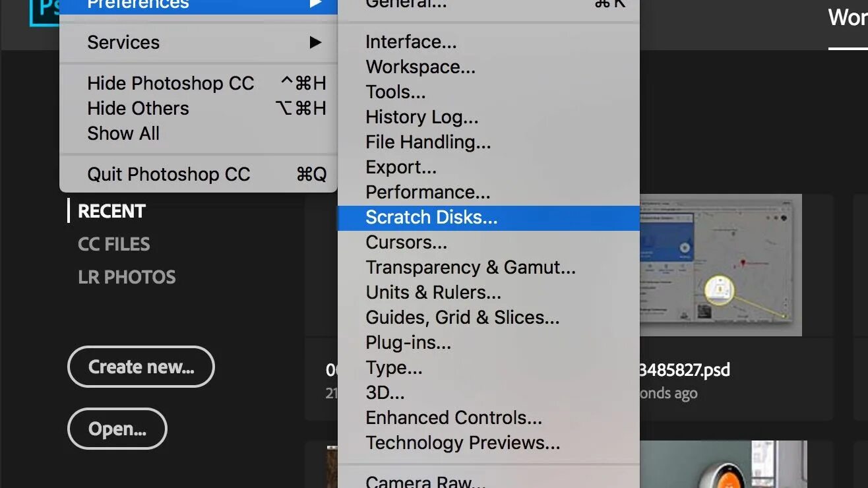Open History Log preferences

coord(489,117)
